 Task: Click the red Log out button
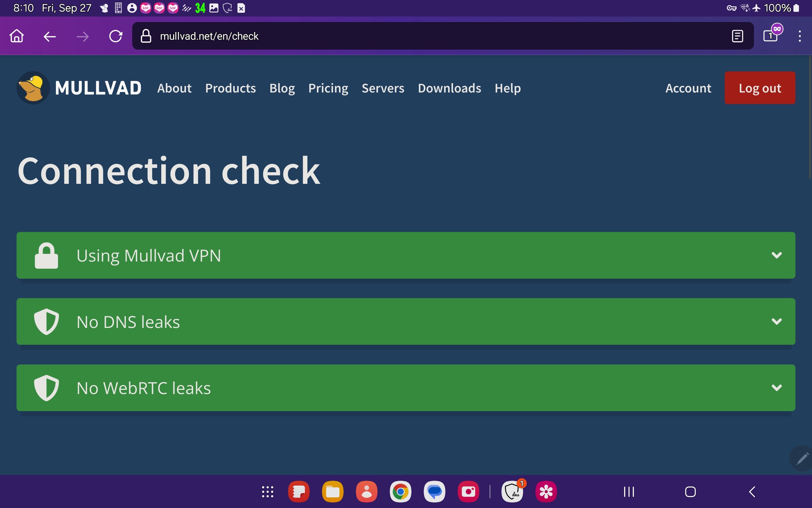(760, 88)
